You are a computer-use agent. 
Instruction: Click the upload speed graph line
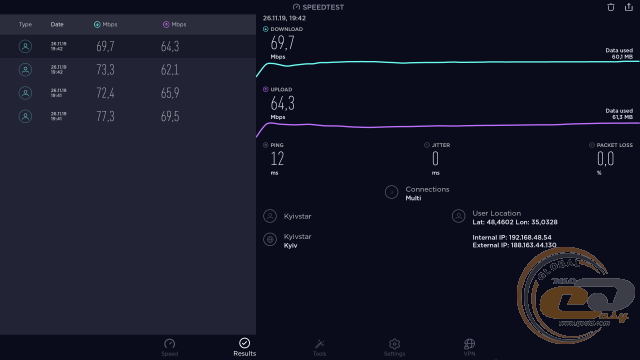coord(449,125)
